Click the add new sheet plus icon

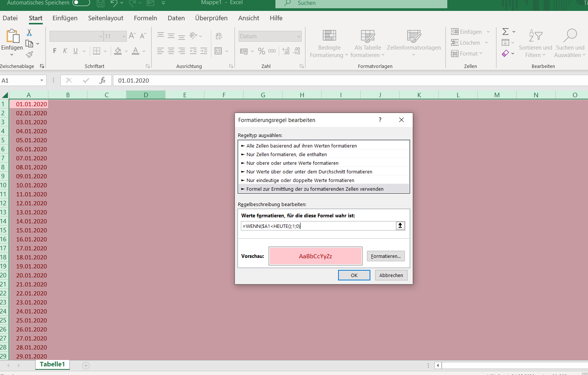coord(86,365)
